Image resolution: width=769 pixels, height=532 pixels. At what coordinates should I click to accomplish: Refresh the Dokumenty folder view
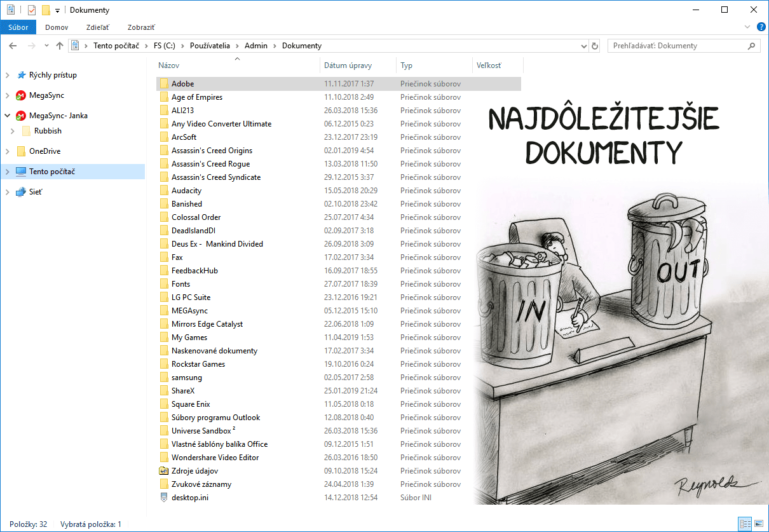tap(595, 46)
